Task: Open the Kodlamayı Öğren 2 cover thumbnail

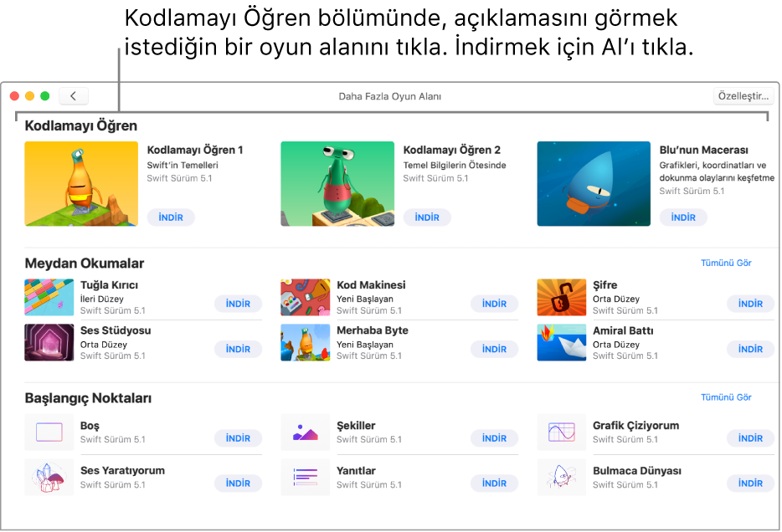Action: coord(337,184)
